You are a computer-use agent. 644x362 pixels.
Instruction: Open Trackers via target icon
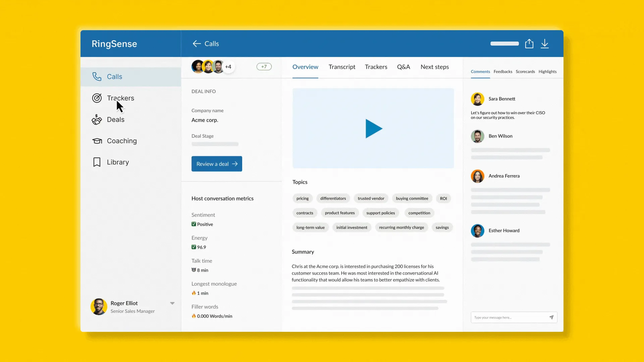[x=97, y=98]
